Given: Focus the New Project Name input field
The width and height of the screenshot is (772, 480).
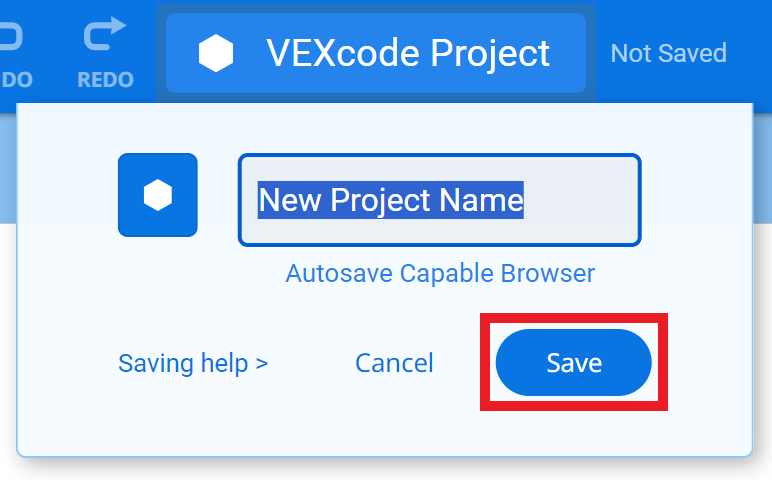Looking at the screenshot, I should click(439, 200).
